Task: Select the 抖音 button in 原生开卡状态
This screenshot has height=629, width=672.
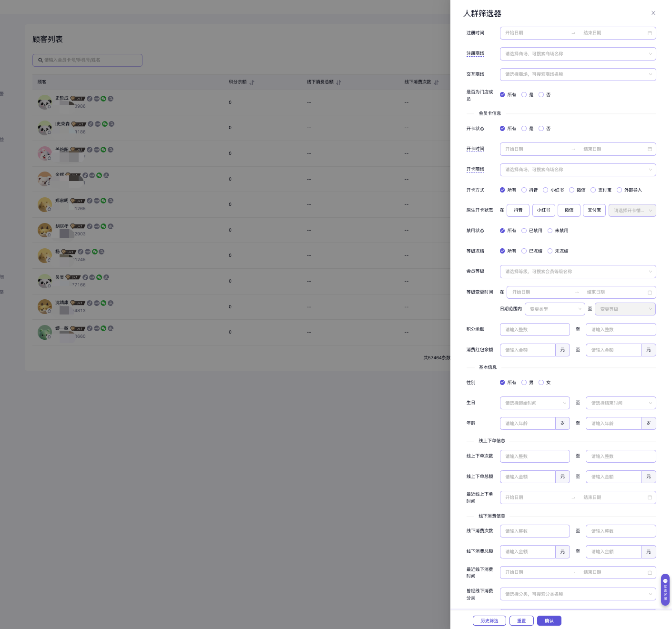Action: 518,210
